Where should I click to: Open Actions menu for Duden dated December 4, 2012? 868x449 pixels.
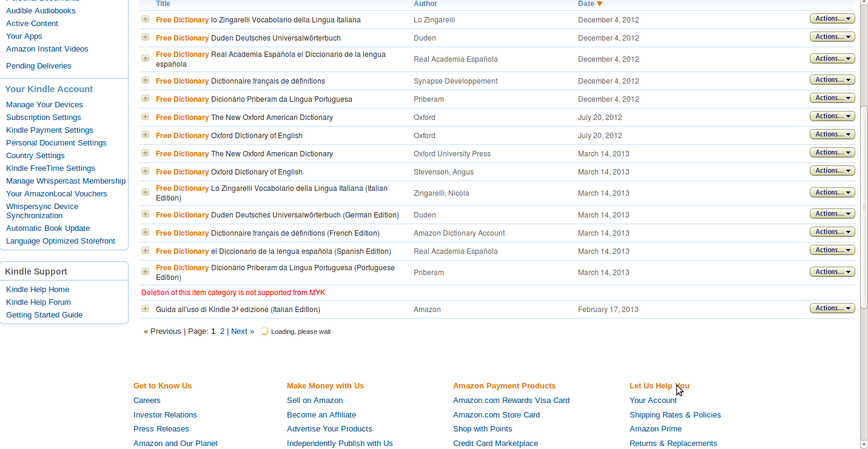coord(832,37)
